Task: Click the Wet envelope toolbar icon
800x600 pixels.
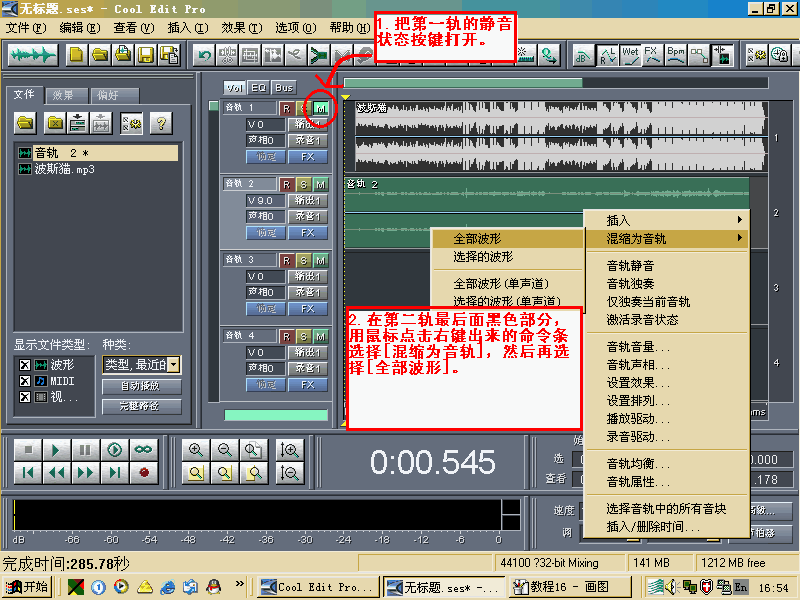Action: coord(630,55)
